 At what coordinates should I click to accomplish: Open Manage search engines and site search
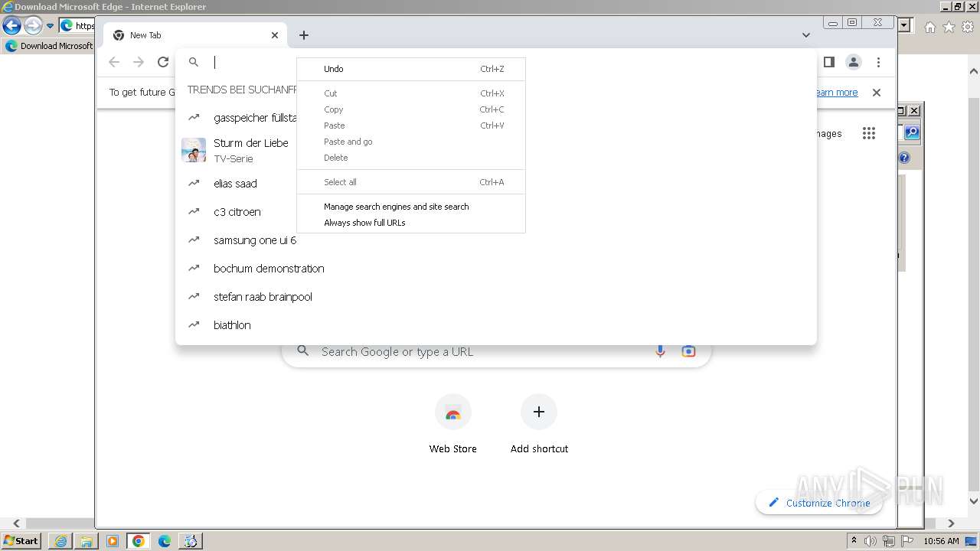[x=411, y=207]
